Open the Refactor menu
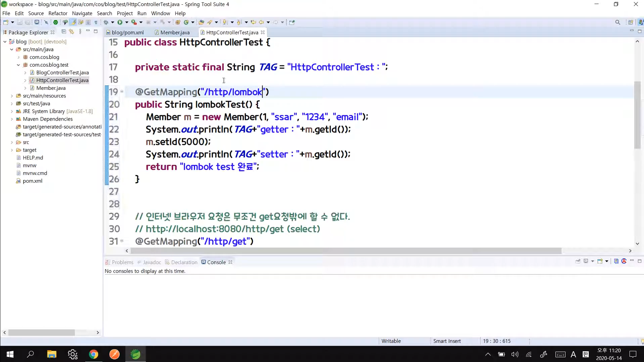The width and height of the screenshot is (644, 362). pyautogui.click(x=58, y=13)
